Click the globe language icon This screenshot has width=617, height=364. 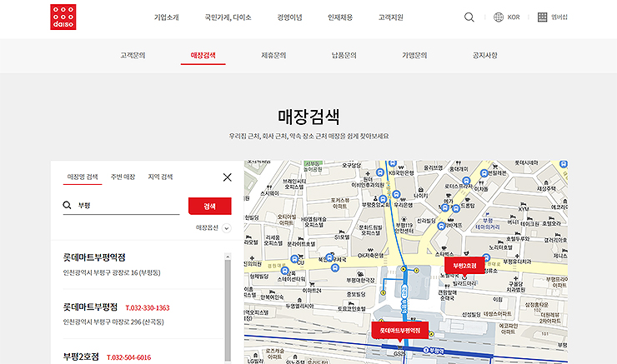click(x=499, y=17)
